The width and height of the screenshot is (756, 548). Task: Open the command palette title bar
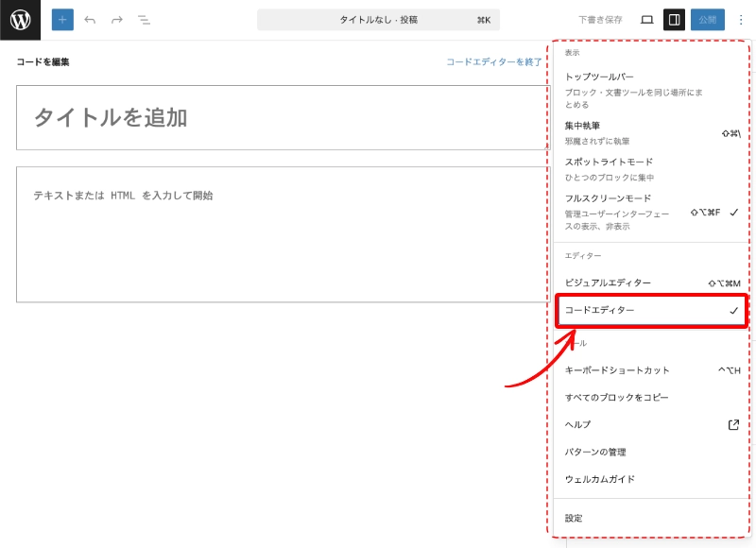point(378,20)
